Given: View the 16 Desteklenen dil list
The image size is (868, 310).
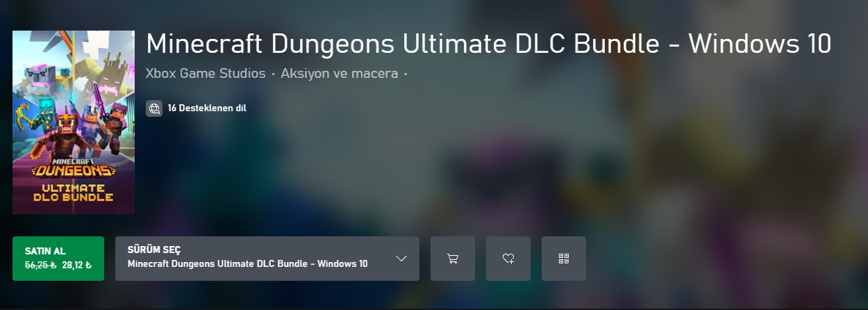Looking at the screenshot, I should [x=207, y=108].
